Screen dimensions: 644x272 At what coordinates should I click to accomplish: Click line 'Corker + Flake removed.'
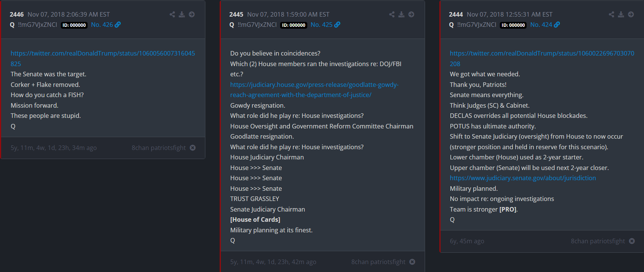pos(45,85)
